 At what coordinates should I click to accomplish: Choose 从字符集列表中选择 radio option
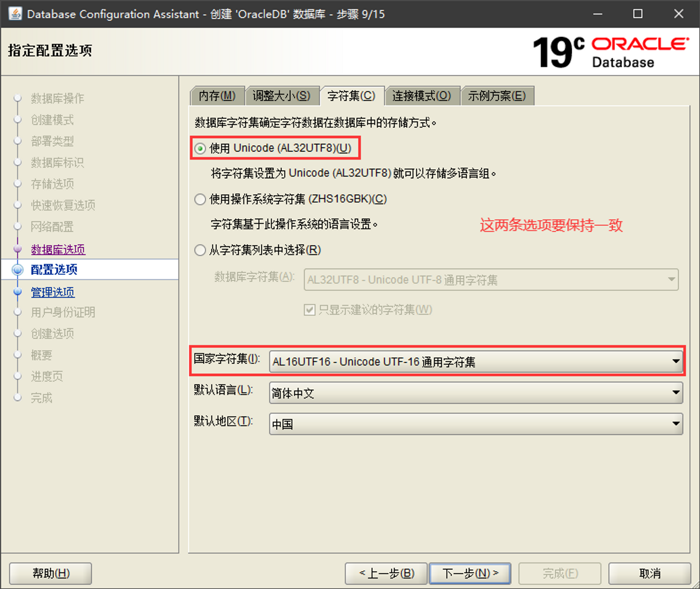coord(200,250)
